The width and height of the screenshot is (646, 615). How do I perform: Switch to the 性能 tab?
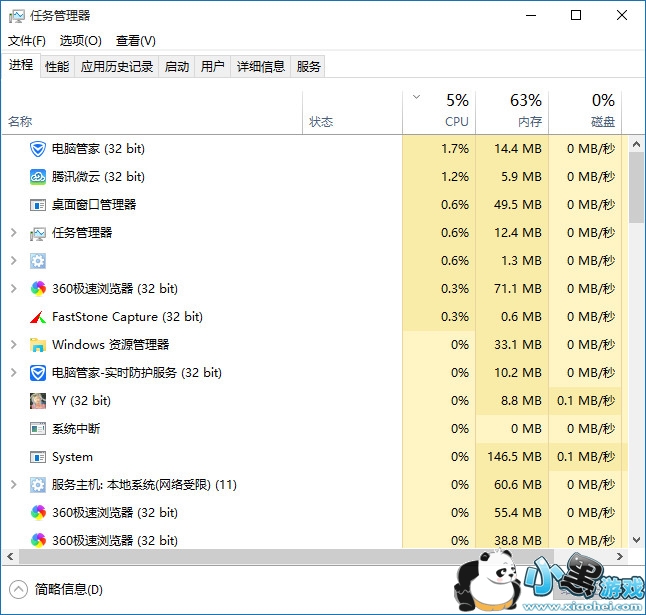57,66
